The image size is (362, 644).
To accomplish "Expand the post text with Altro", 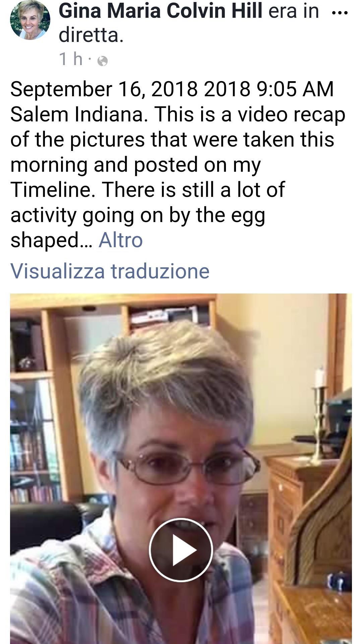I will coord(121,240).
